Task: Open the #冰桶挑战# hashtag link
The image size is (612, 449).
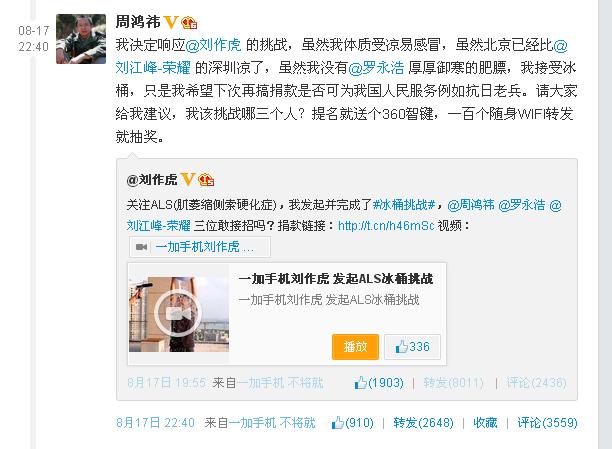Action: click(x=404, y=205)
